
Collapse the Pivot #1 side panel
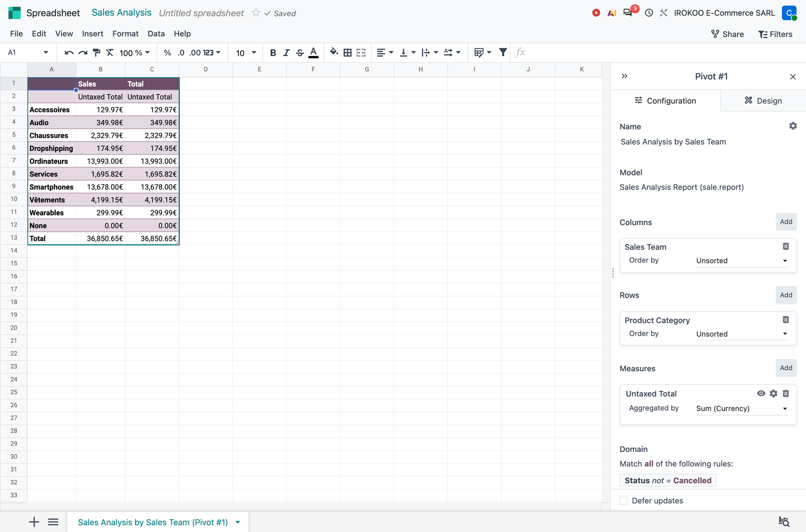[x=625, y=76]
